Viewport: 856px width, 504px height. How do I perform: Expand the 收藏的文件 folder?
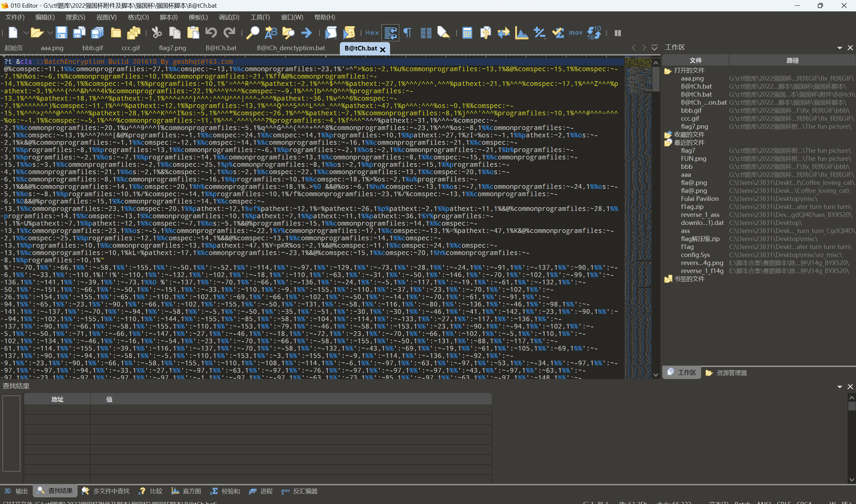pos(668,135)
